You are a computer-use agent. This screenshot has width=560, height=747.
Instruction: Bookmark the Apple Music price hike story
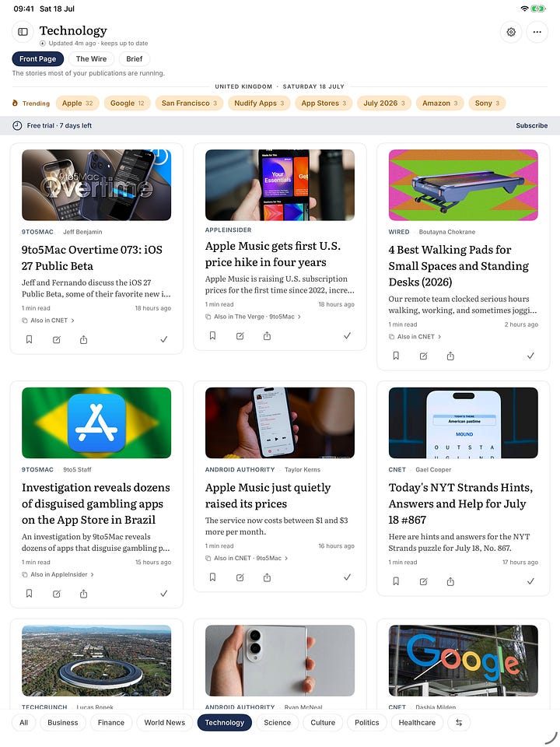[x=212, y=335]
